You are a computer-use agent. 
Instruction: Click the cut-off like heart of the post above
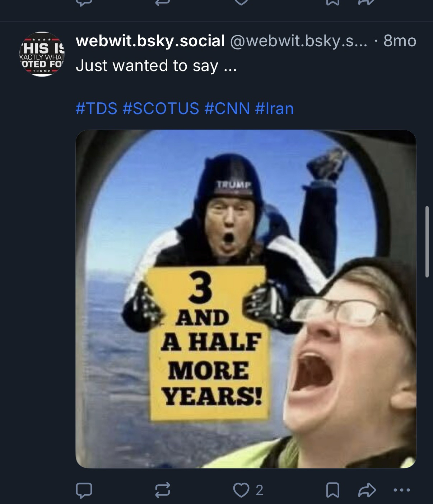241,2
